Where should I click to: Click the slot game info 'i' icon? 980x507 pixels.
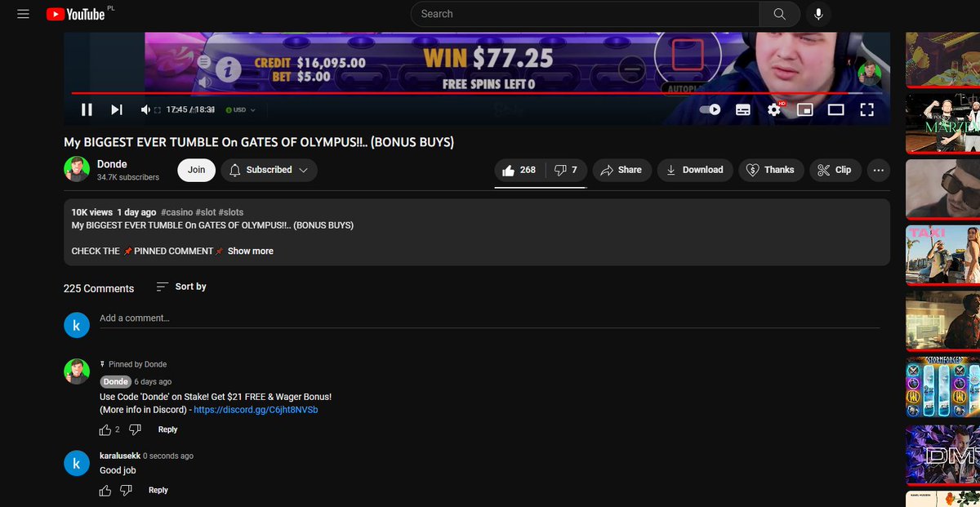click(x=228, y=69)
